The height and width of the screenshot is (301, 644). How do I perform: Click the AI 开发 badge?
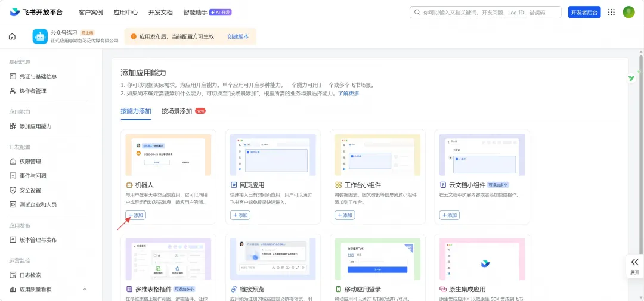[221, 13]
